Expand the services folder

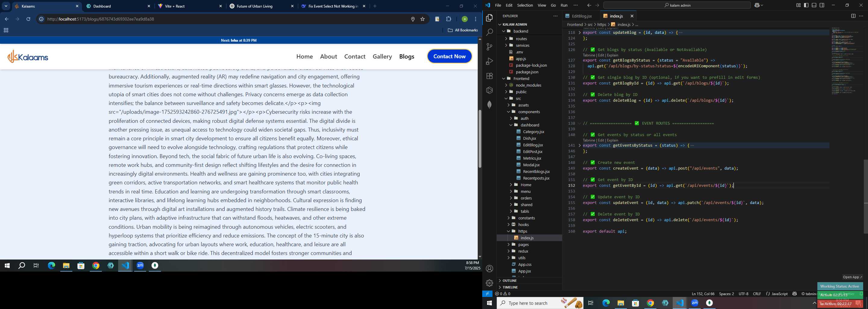[522, 45]
